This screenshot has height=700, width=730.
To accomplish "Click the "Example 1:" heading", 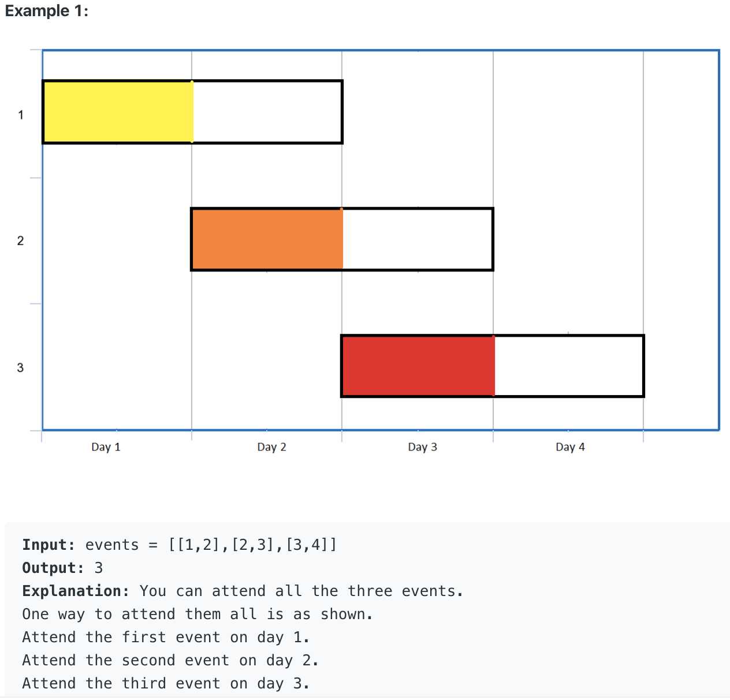I will point(47,11).
